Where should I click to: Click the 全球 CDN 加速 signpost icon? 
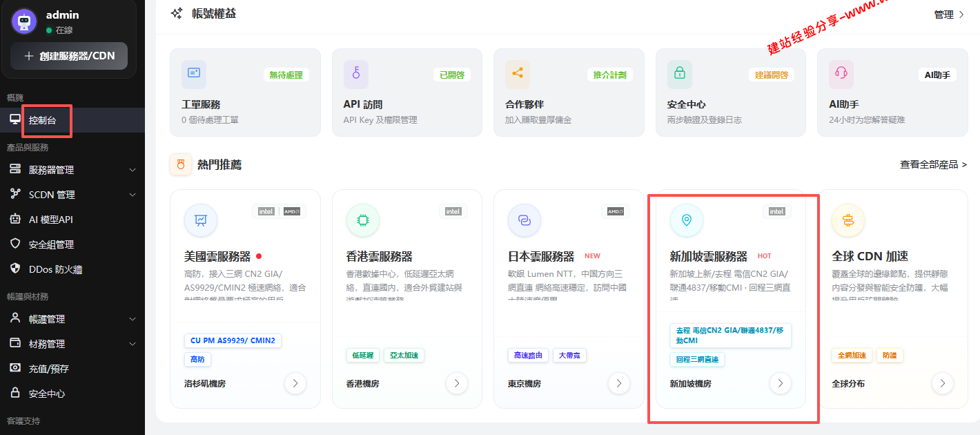tap(848, 220)
